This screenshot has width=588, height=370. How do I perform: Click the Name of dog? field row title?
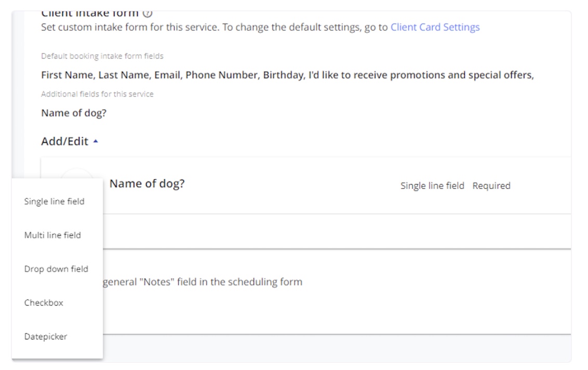point(147,183)
